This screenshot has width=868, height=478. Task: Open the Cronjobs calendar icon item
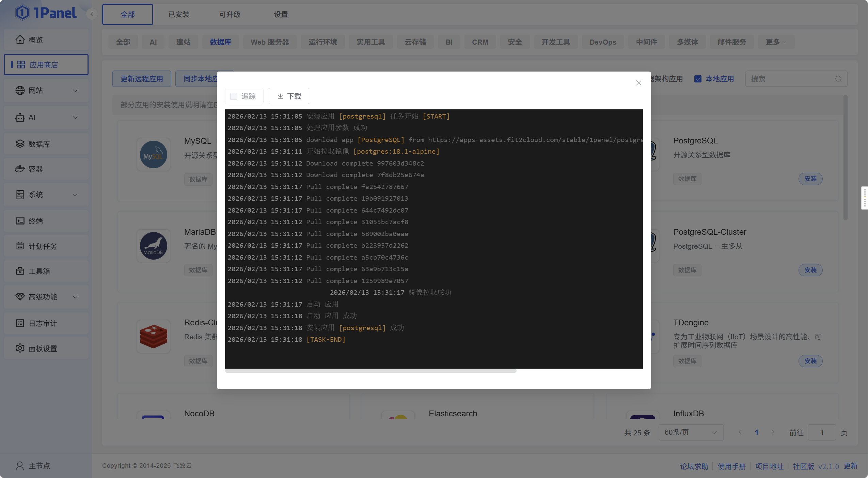tap(20, 246)
